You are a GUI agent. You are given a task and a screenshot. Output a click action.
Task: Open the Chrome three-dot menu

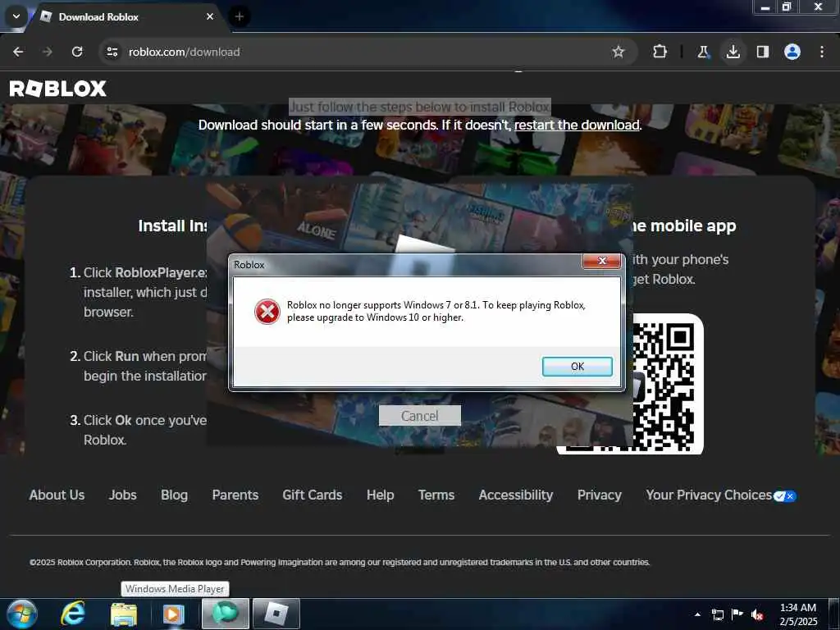[x=822, y=52]
